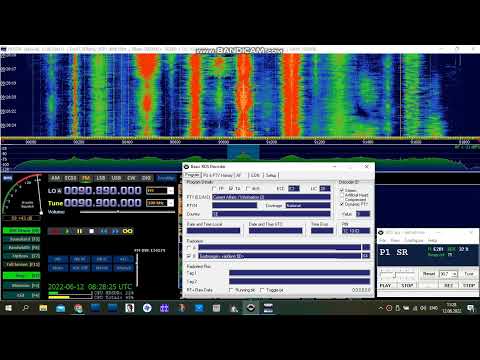This screenshot has width=480, height=360.
Task: Click the rewind double-arrow icon
Action: pyautogui.click(x=104, y=231)
